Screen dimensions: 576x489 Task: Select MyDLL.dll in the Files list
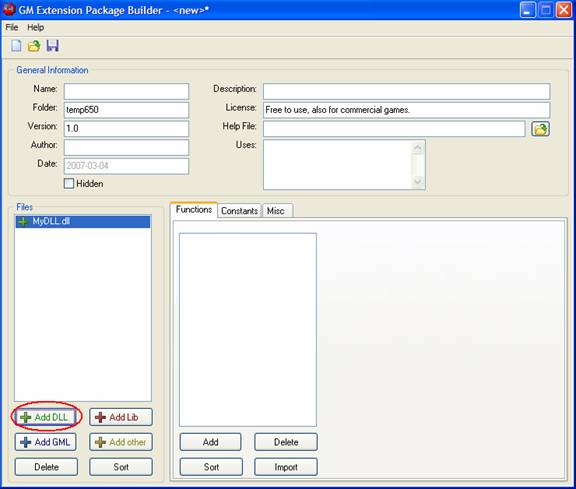83,222
